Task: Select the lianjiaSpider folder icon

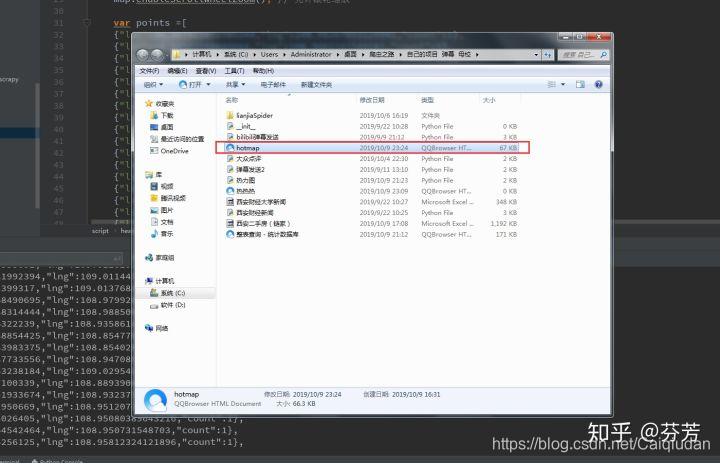Action: pyautogui.click(x=230, y=115)
